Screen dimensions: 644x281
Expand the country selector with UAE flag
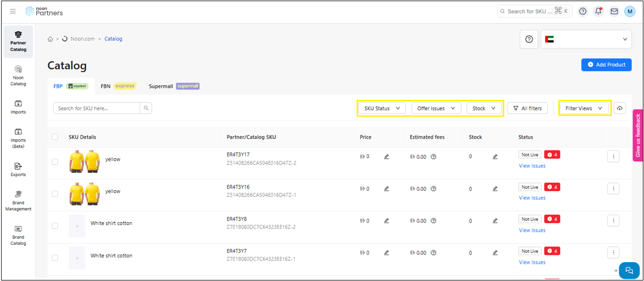click(586, 39)
